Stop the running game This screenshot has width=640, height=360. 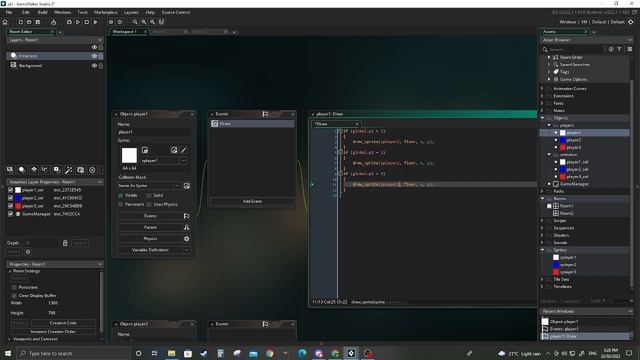tap(87, 22)
